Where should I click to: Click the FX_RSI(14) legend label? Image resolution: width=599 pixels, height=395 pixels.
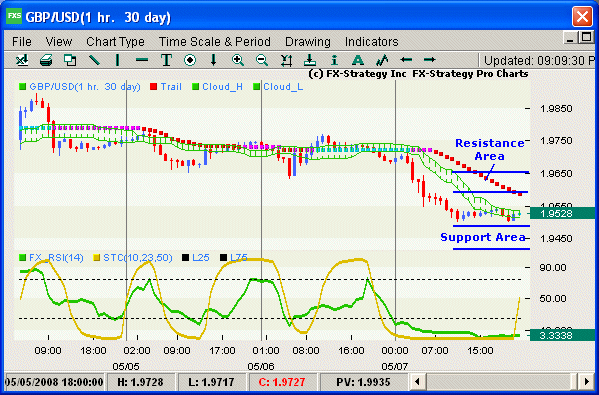[x=56, y=257]
